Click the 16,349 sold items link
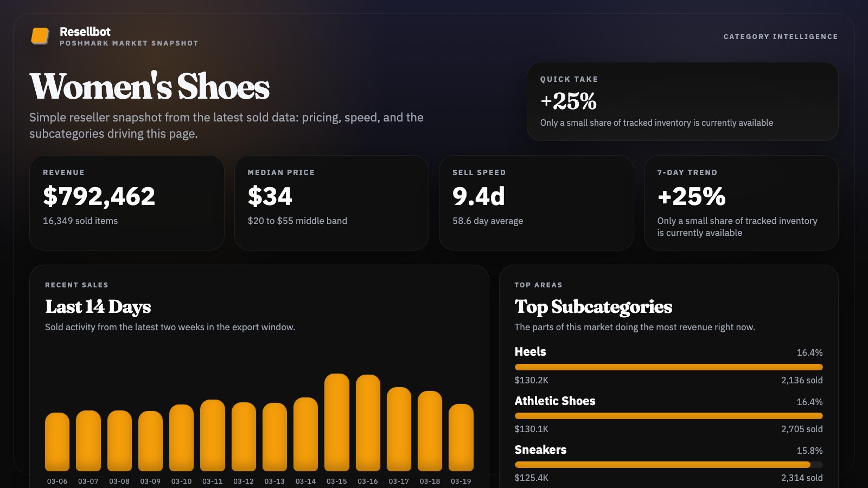 tap(80, 221)
